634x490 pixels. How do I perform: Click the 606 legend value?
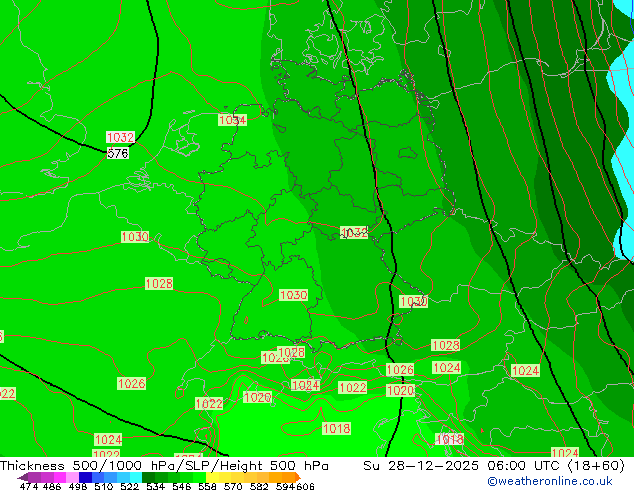pos(305,486)
